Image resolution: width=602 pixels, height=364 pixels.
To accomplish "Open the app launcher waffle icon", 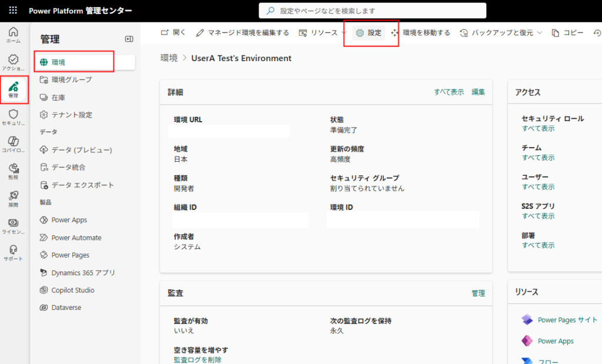I will pos(13,11).
